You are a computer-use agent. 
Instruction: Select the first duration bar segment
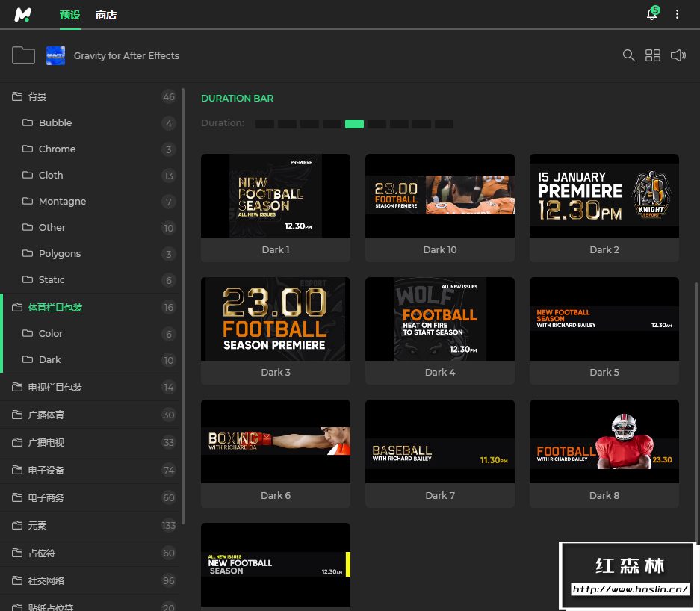tap(264, 124)
